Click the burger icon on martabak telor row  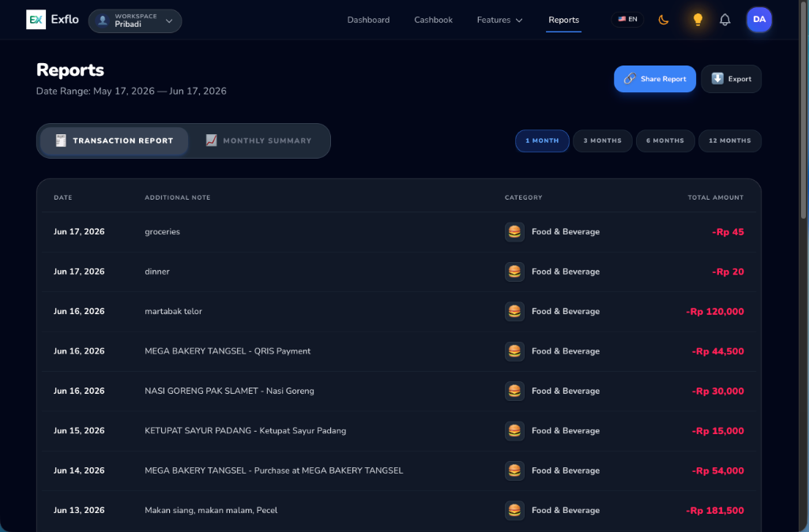click(514, 311)
